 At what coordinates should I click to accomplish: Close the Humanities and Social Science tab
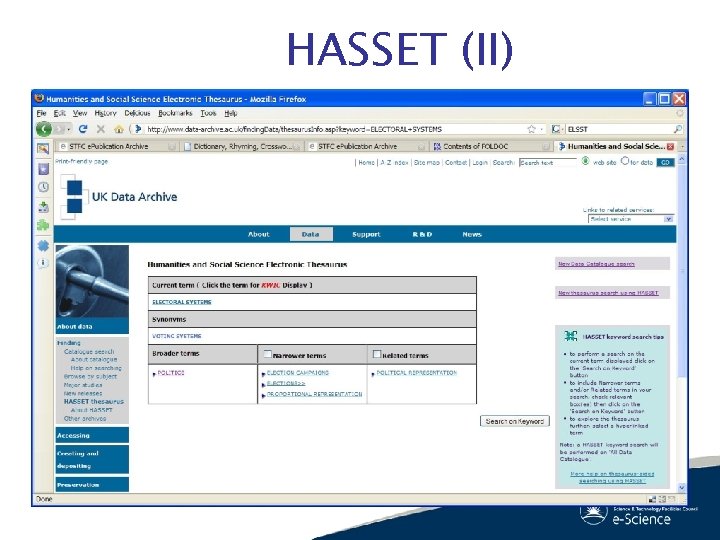click(670, 146)
